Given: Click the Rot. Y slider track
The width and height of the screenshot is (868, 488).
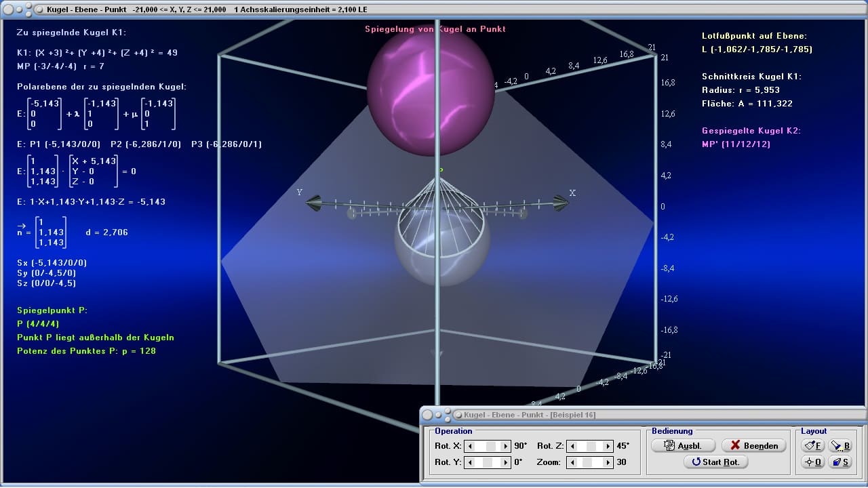Looking at the screenshot, I should click(x=488, y=462).
